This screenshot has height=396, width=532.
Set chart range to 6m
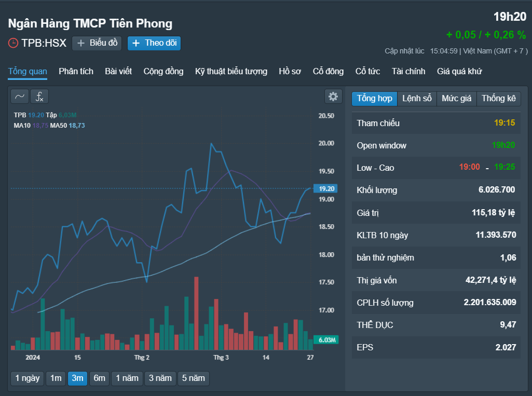100,378
